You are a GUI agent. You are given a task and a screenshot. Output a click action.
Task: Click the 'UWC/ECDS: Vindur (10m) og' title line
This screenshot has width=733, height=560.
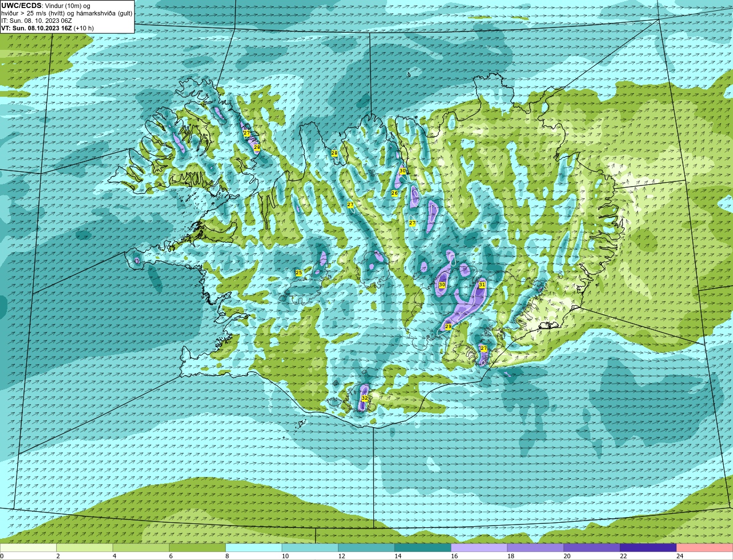click(46, 6)
